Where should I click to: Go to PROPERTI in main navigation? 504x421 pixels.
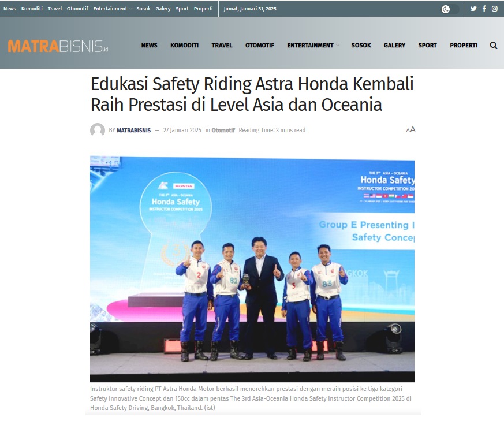(464, 46)
